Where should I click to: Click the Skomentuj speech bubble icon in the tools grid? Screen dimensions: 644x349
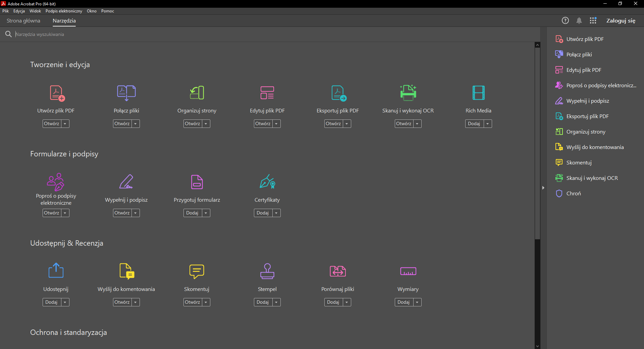click(x=197, y=271)
